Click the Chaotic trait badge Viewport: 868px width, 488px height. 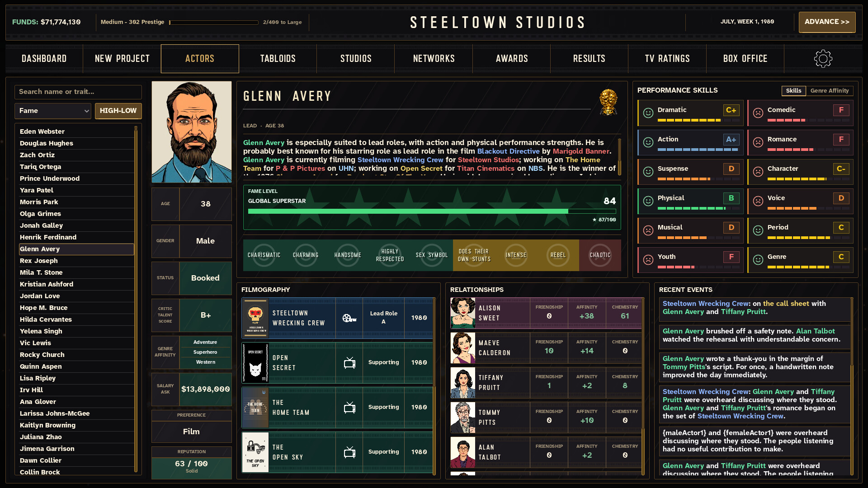(x=600, y=255)
